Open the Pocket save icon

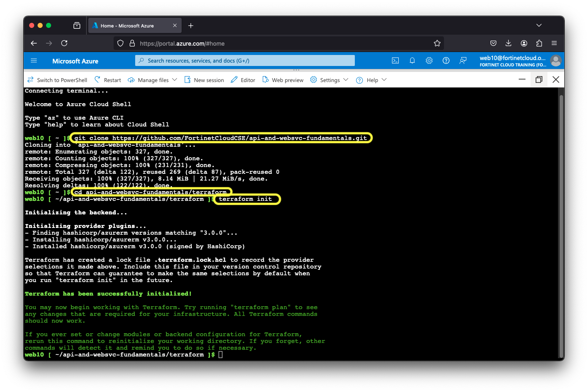pos(493,43)
